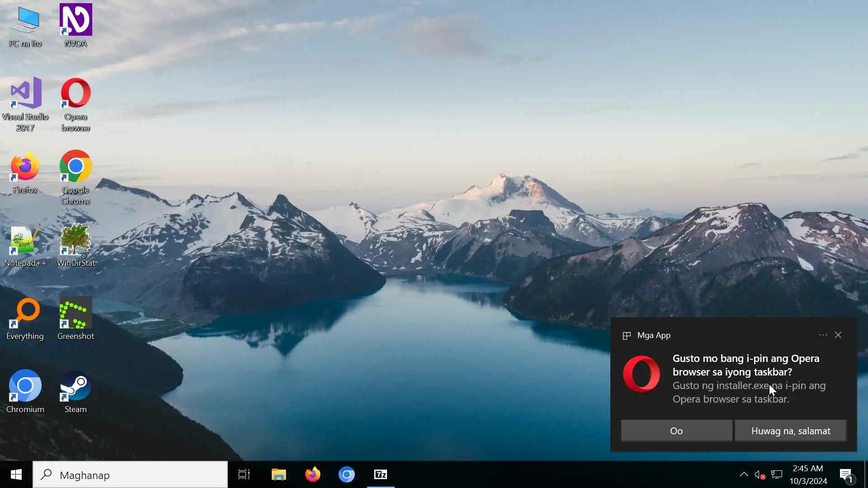The image size is (868, 488).
Task: Select the Chromium desktop icon
Action: tap(25, 386)
